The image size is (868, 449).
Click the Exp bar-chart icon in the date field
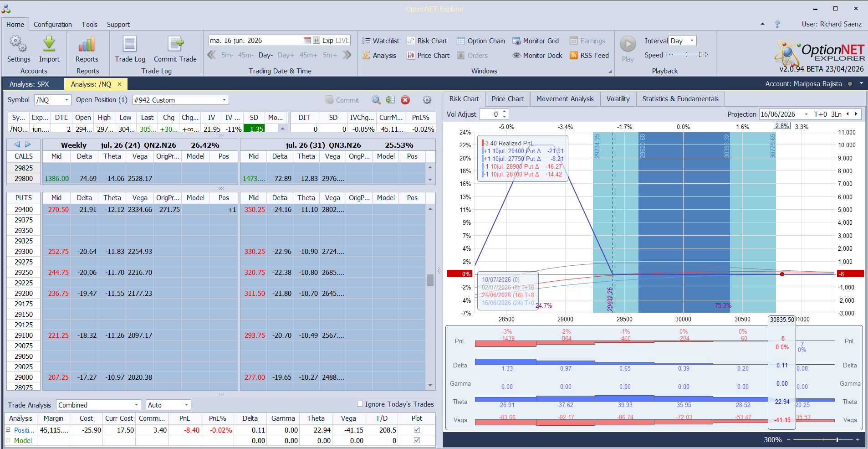tap(317, 41)
